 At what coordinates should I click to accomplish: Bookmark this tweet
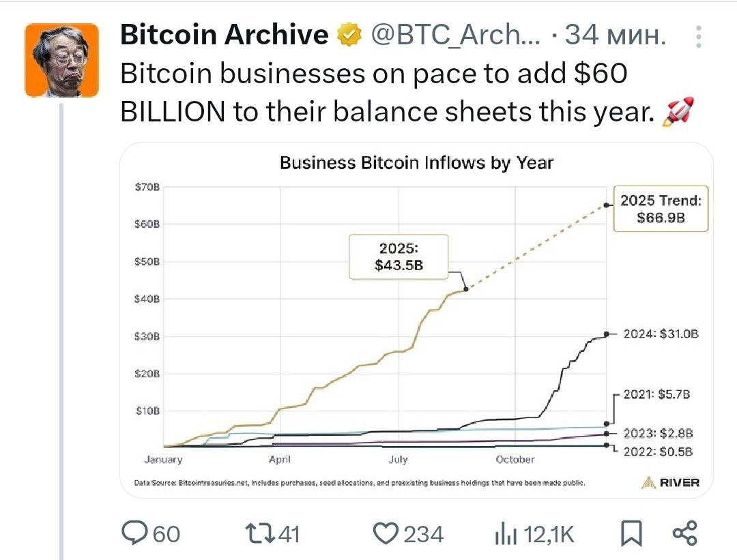631,533
